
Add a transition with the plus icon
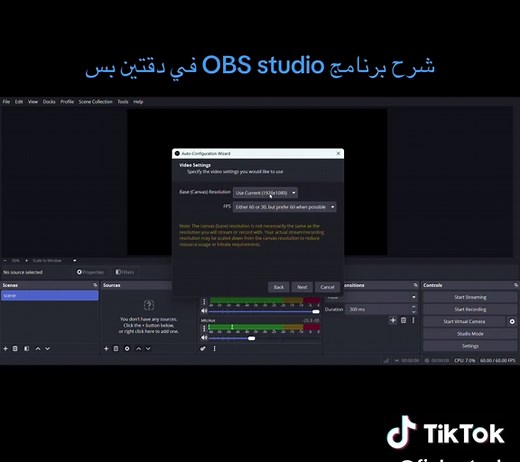click(393, 320)
